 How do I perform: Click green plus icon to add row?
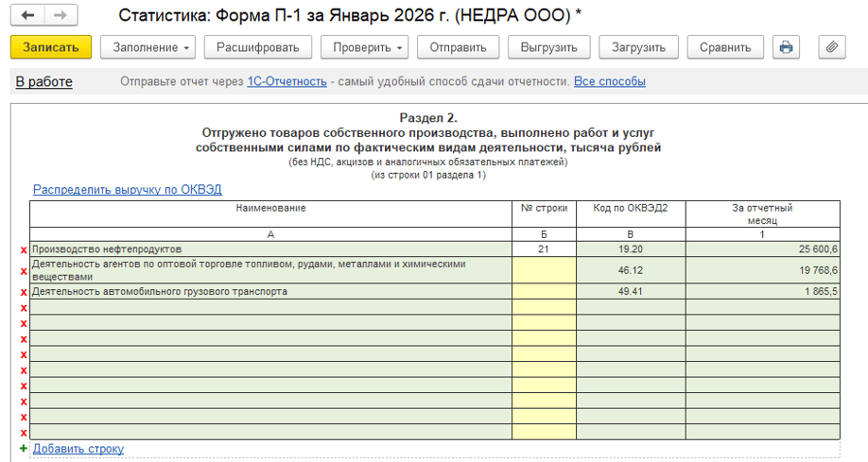pos(24,449)
